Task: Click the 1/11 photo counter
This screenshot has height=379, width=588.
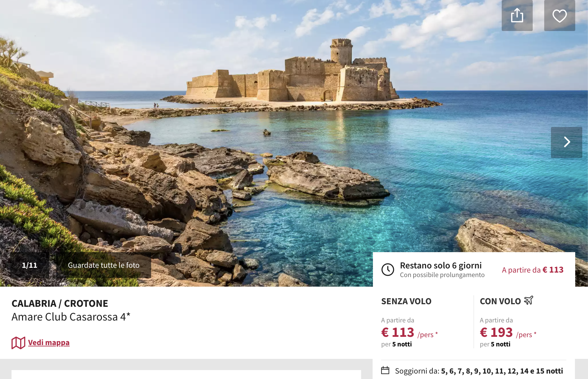Action: click(x=29, y=265)
